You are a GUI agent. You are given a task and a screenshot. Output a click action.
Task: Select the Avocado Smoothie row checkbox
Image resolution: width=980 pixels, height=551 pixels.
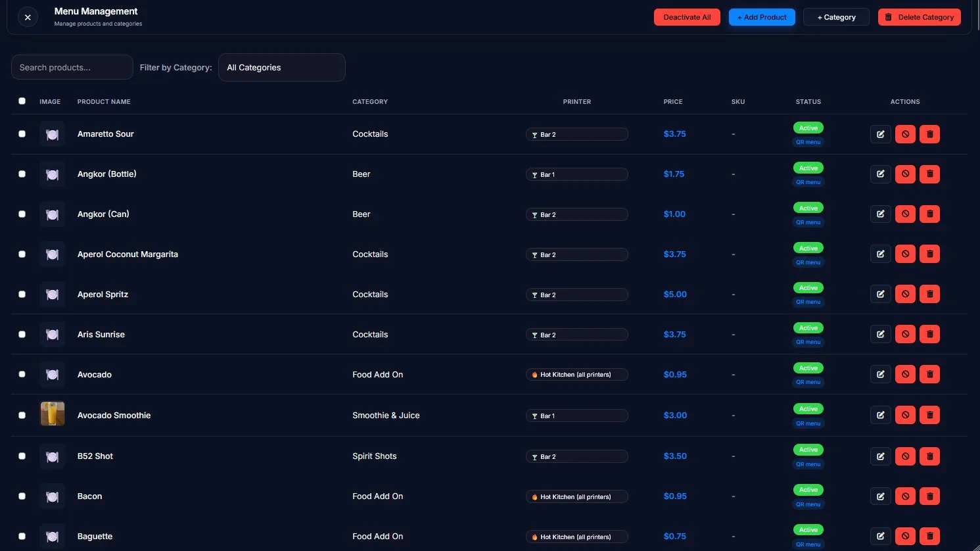click(22, 416)
